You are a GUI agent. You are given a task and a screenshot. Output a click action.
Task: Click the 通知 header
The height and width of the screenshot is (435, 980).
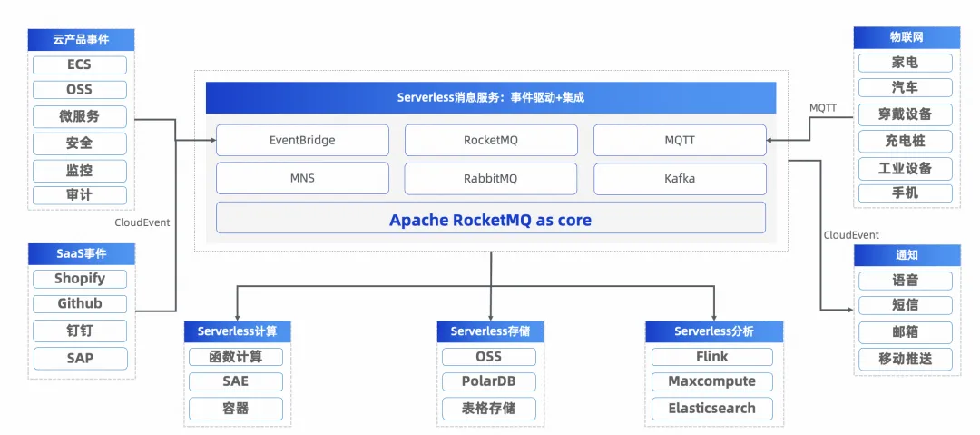click(906, 255)
